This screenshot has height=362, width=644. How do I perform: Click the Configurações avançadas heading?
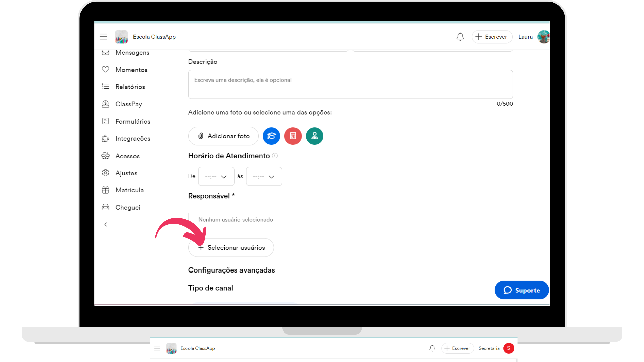click(231, 270)
